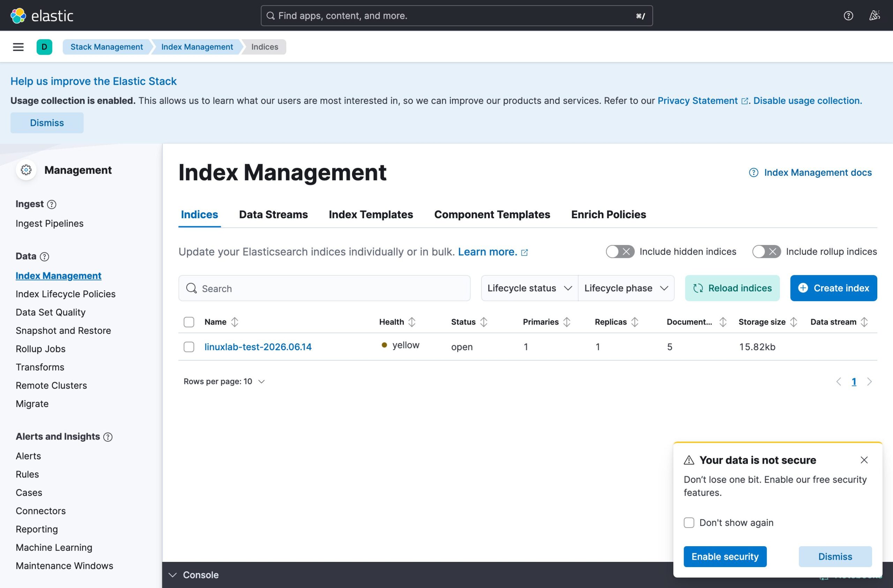
Task: Switch to the Indices tab
Action: [x=199, y=214]
